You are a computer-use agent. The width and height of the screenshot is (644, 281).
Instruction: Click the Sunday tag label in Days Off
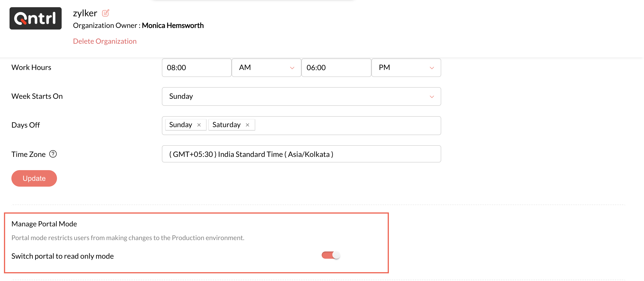pyautogui.click(x=180, y=125)
